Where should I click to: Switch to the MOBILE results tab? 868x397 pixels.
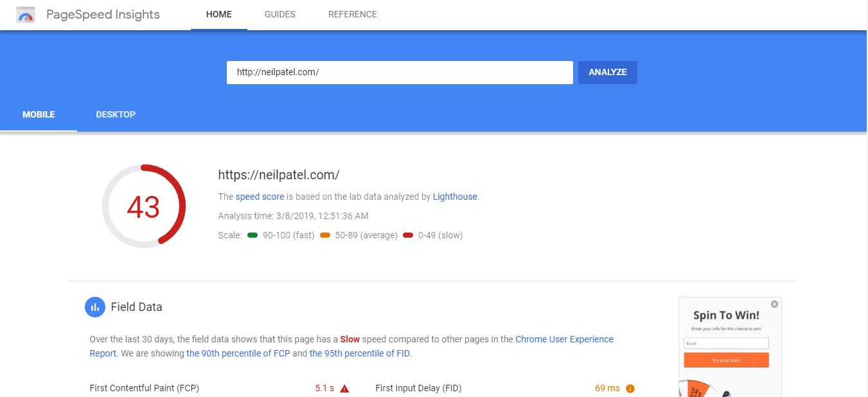click(39, 114)
